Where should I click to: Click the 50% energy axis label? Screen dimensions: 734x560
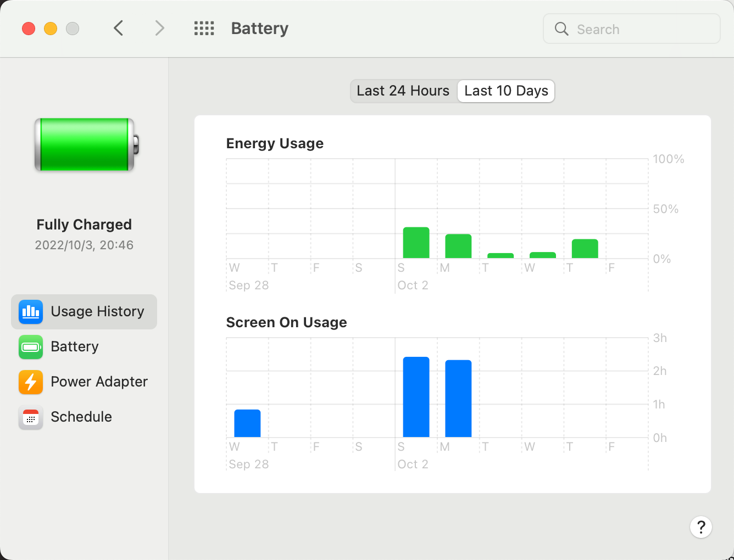[666, 209]
